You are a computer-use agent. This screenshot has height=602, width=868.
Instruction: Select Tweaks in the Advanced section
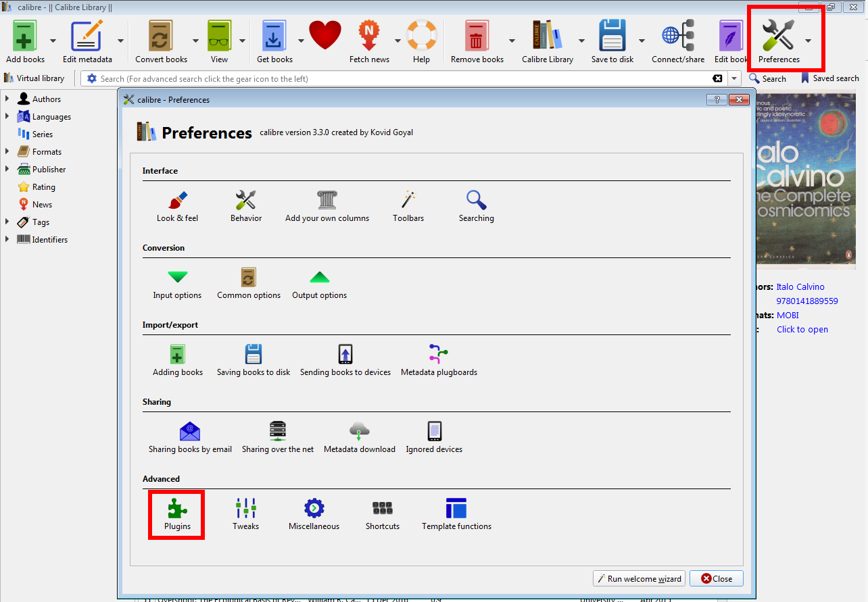[245, 512]
